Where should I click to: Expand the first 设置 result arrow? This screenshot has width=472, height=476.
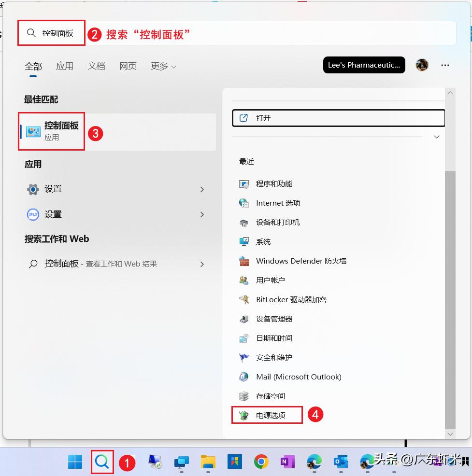tap(202, 189)
